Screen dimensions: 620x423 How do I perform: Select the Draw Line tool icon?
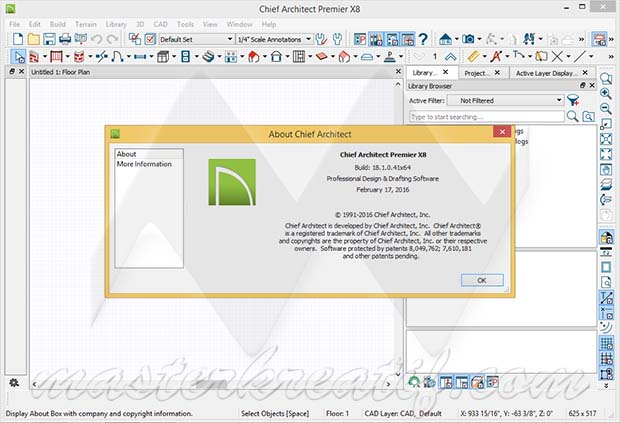(x=580, y=57)
